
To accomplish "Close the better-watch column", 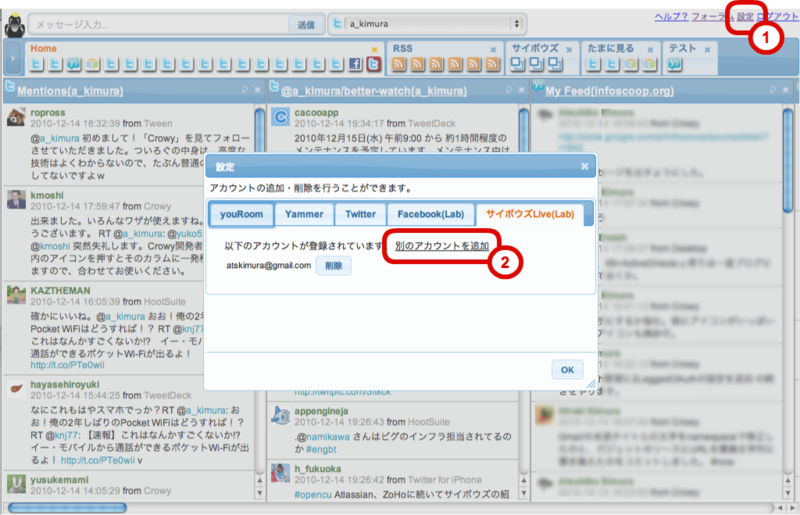I will click(521, 90).
